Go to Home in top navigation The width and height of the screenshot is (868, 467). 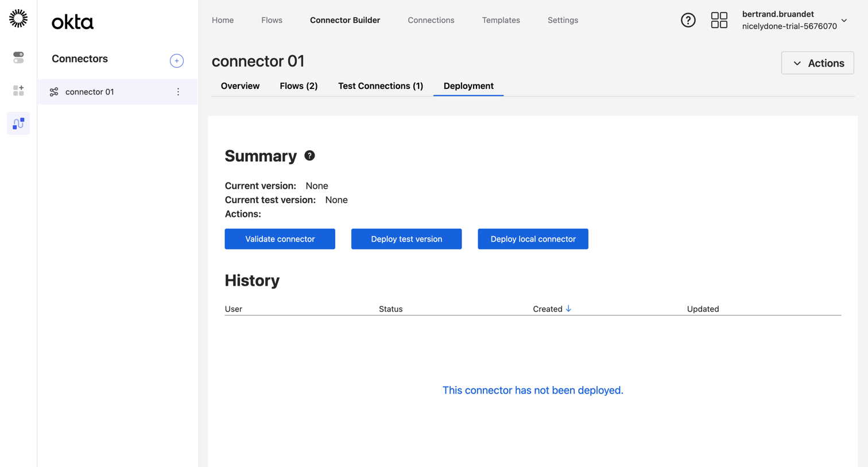click(x=223, y=20)
